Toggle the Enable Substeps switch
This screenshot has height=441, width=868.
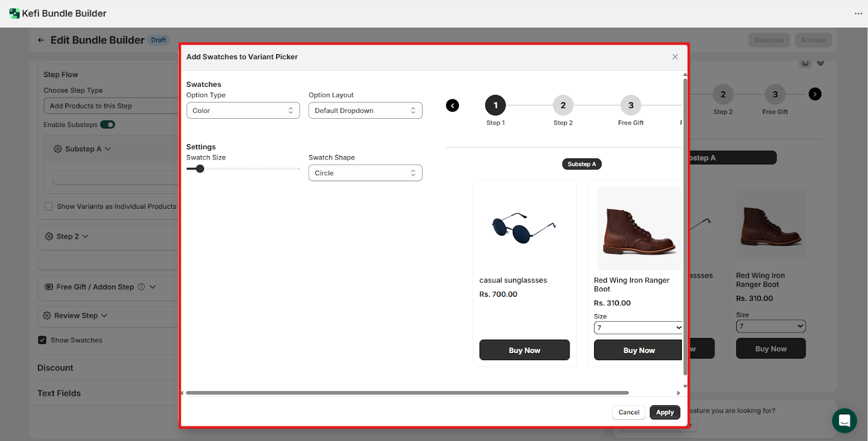(x=107, y=125)
